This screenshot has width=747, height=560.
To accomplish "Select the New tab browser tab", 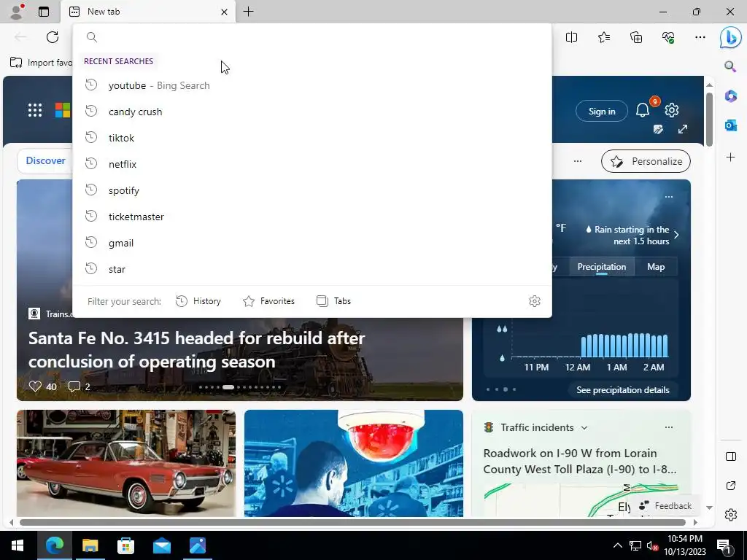I will [x=147, y=12].
